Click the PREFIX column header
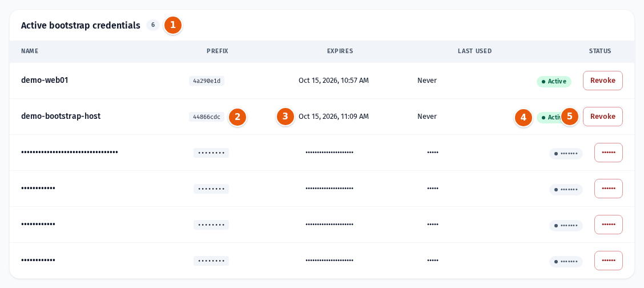The image size is (644, 288). click(218, 51)
